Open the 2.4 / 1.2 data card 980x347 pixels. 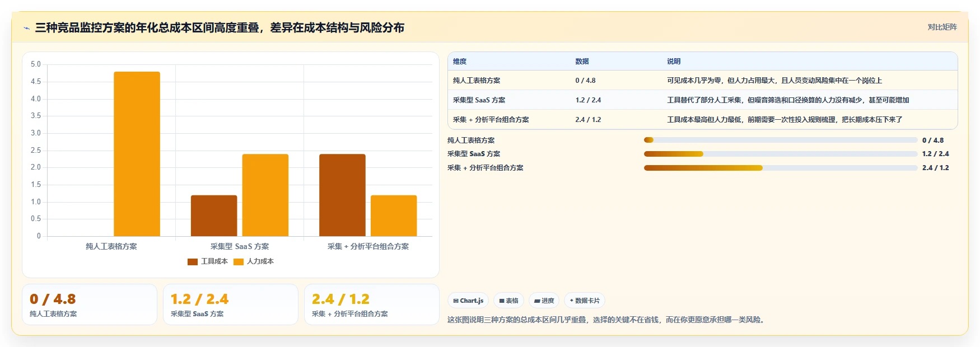tap(372, 304)
